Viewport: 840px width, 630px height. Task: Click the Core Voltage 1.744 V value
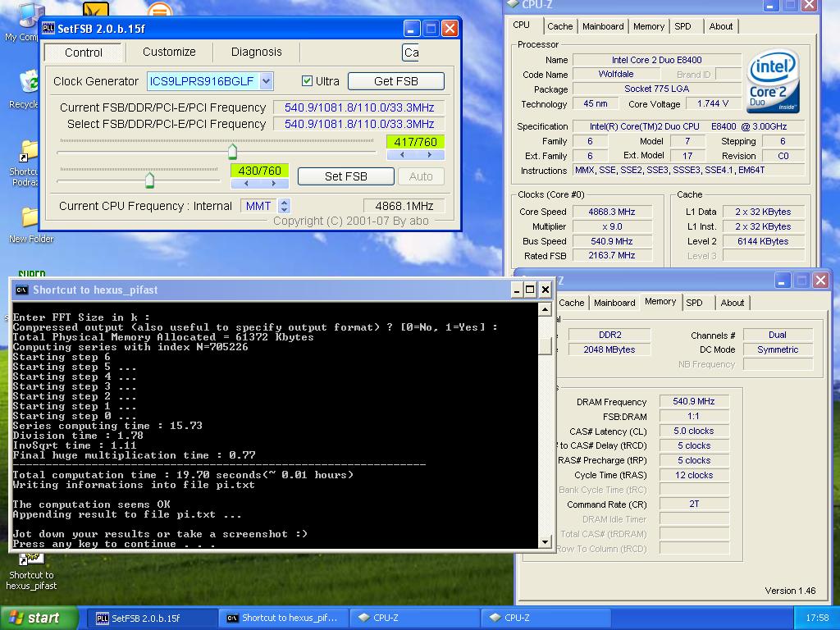click(x=713, y=103)
